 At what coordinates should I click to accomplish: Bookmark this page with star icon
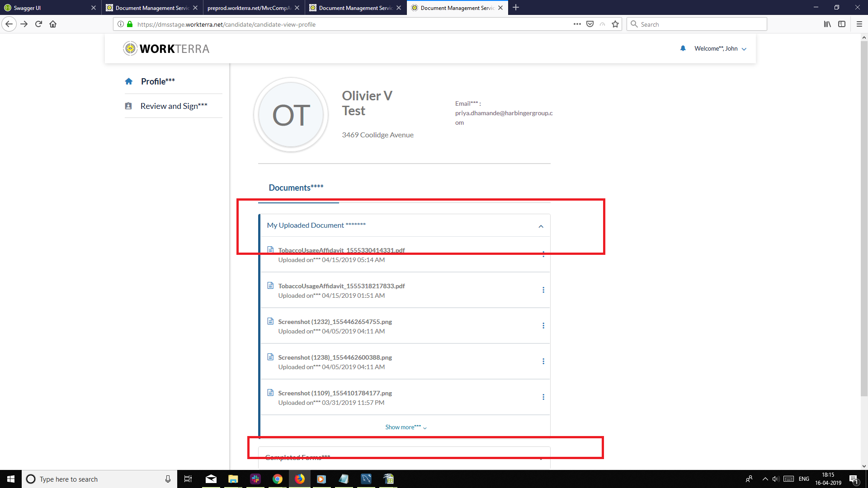click(615, 24)
